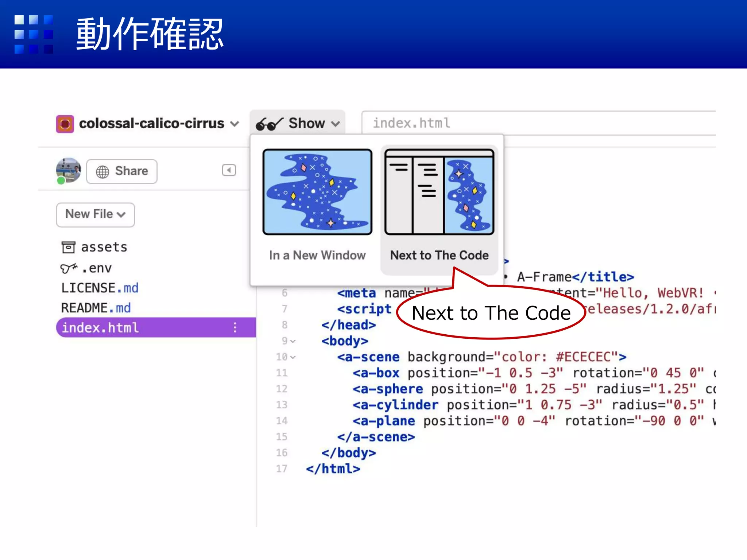Click the Share button
This screenshot has width=747, height=560.
coord(122,171)
